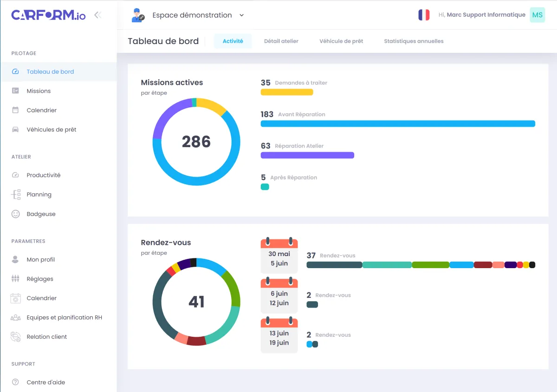This screenshot has height=392, width=557.
Task: Open the Tableau de bord sidebar icon
Action: [16, 71]
